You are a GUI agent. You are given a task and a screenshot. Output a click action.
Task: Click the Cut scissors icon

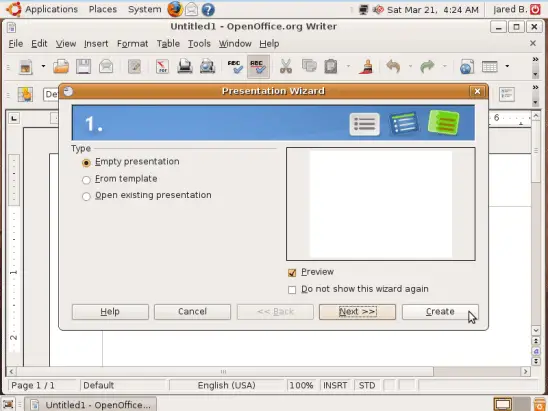coord(286,66)
